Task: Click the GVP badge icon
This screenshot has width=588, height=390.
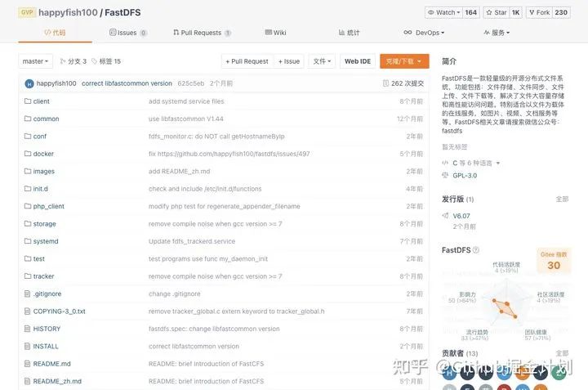Action: (27, 12)
